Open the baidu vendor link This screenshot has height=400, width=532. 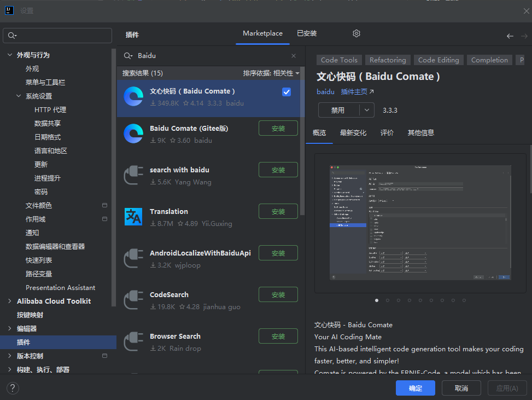[x=325, y=92]
